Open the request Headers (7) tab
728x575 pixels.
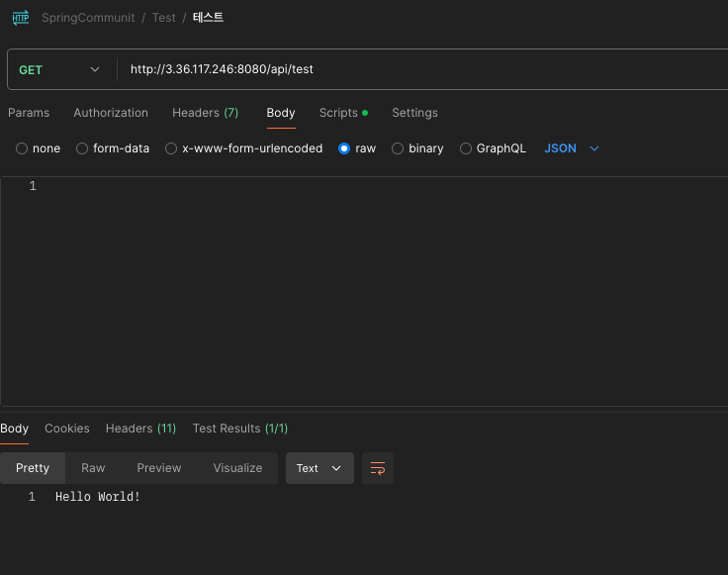click(x=205, y=113)
